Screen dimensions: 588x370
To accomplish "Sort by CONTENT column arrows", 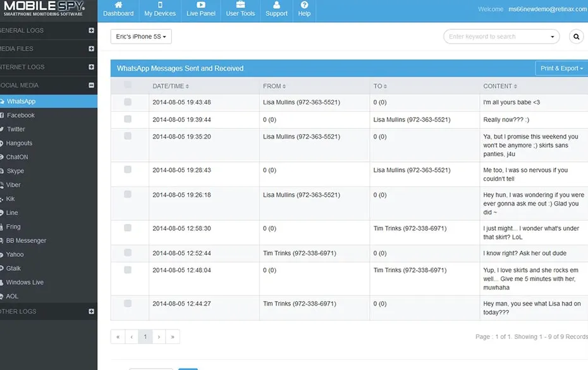I will [516, 86].
